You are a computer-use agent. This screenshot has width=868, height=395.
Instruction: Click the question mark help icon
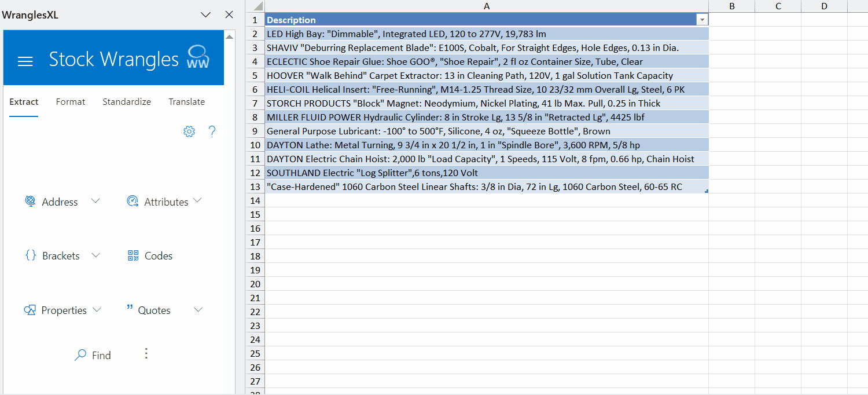(212, 131)
